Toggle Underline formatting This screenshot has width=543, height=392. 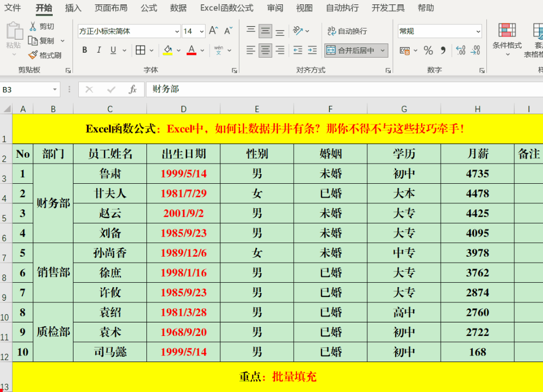(x=113, y=50)
